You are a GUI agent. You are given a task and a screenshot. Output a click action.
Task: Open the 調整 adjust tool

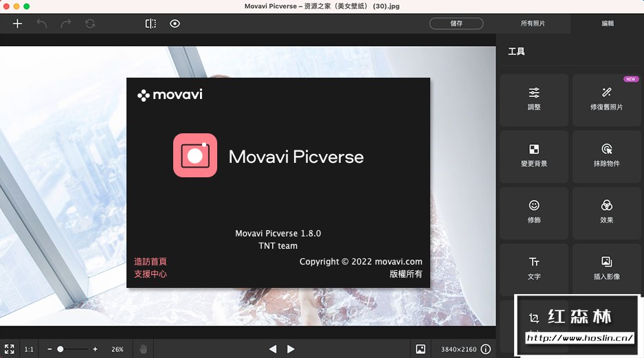pos(534,100)
